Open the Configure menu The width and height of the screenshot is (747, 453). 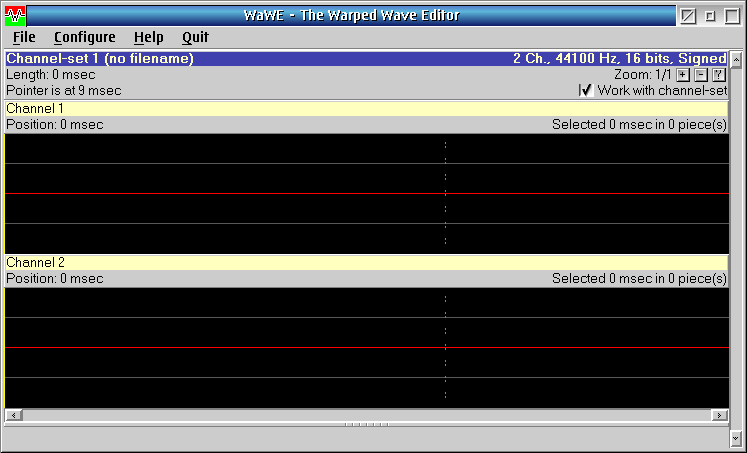(84, 37)
